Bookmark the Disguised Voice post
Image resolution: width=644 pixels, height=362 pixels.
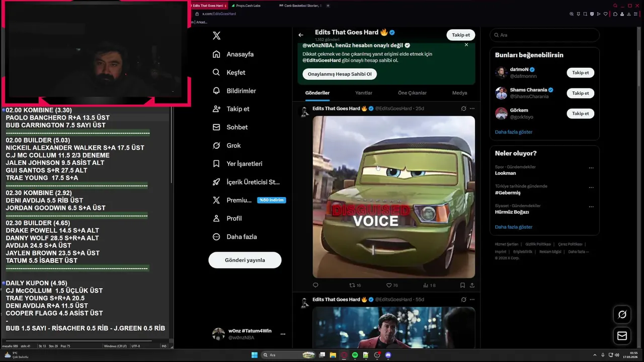[462, 285]
